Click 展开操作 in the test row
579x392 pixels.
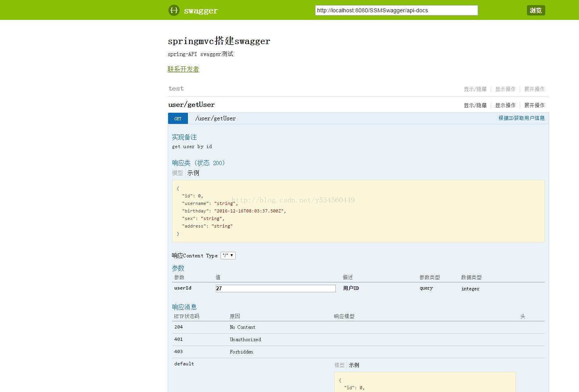pos(534,89)
